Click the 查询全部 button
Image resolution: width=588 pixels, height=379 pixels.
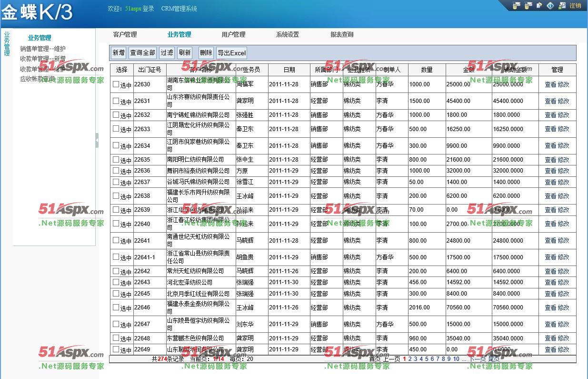tap(142, 53)
